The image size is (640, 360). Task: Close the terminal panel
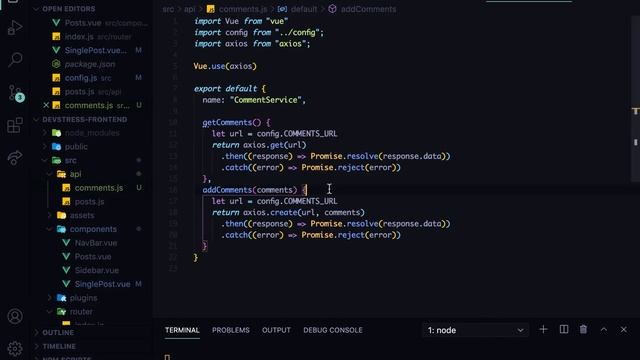(624, 329)
